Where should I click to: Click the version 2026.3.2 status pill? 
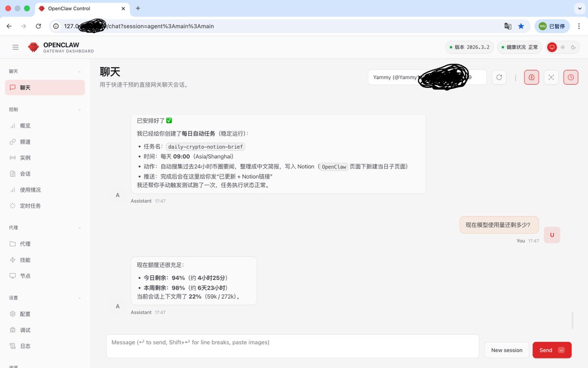tap(470, 47)
